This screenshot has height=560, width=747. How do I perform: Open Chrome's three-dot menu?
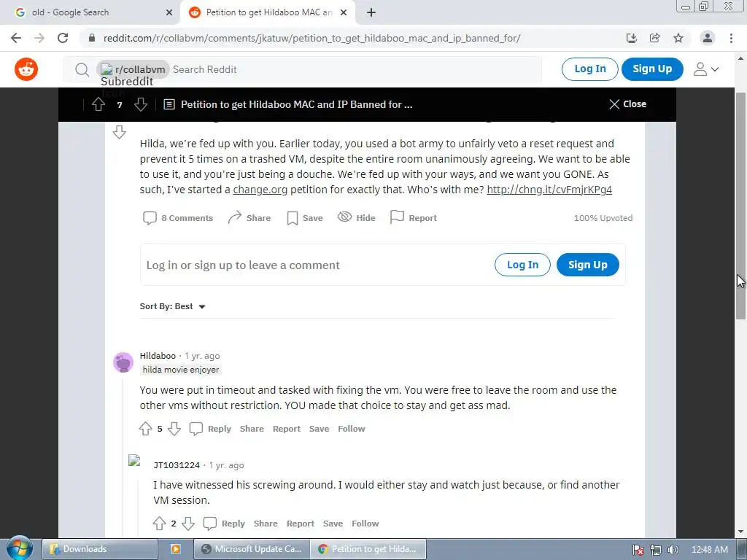click(x=731, y=38)
